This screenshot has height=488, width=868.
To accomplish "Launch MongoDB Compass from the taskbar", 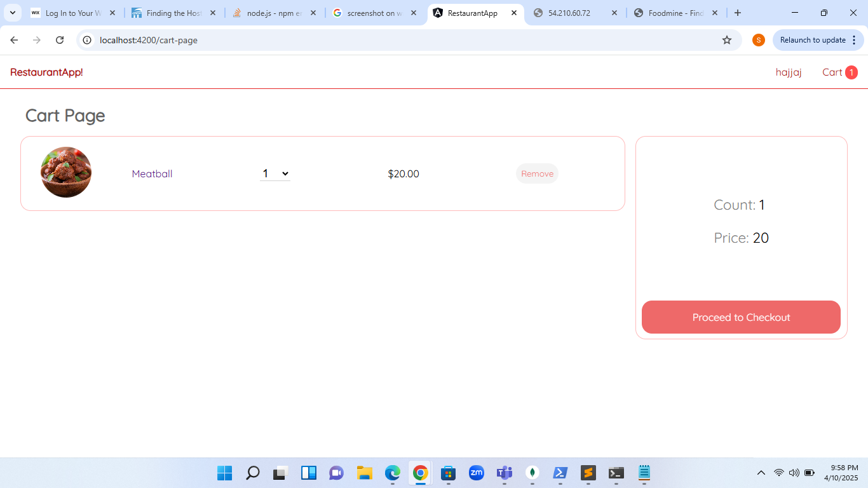I will pyautogui.click(x=532, y=473).
